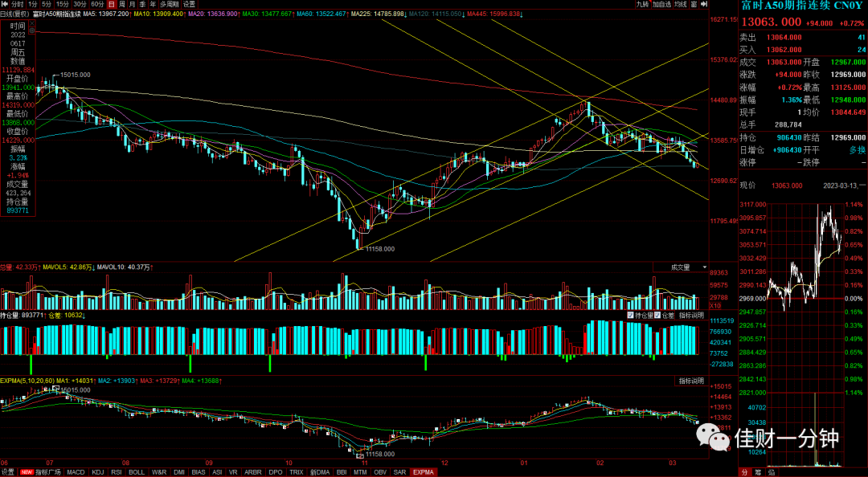Screen dimensions: 868x477
Task: Open bottom 设置 indicator settings
Action: tap(8, 472)
